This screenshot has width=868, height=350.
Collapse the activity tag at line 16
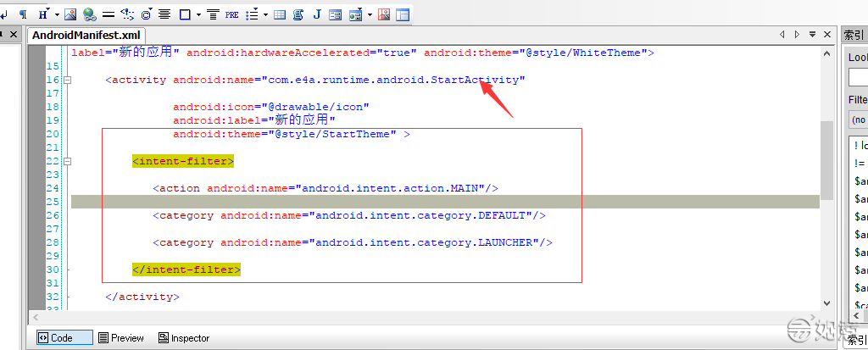[67, 81]
